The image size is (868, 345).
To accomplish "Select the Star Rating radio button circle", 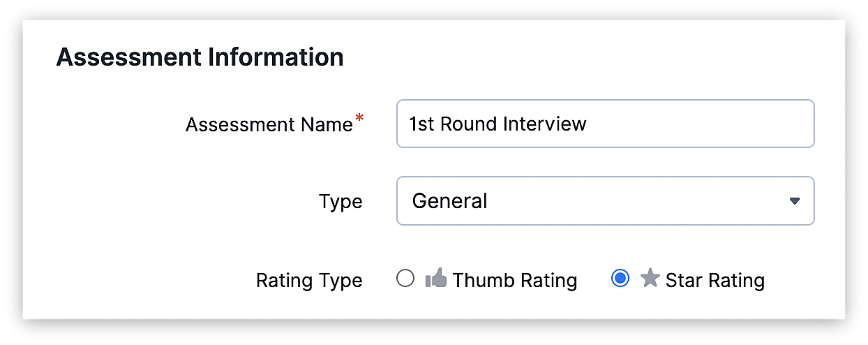I will 620,279.
